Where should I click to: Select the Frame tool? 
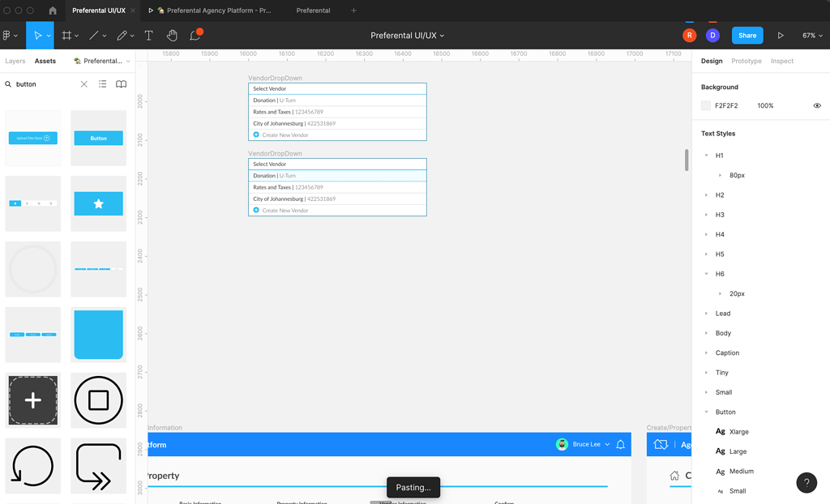tap(66, 36)
